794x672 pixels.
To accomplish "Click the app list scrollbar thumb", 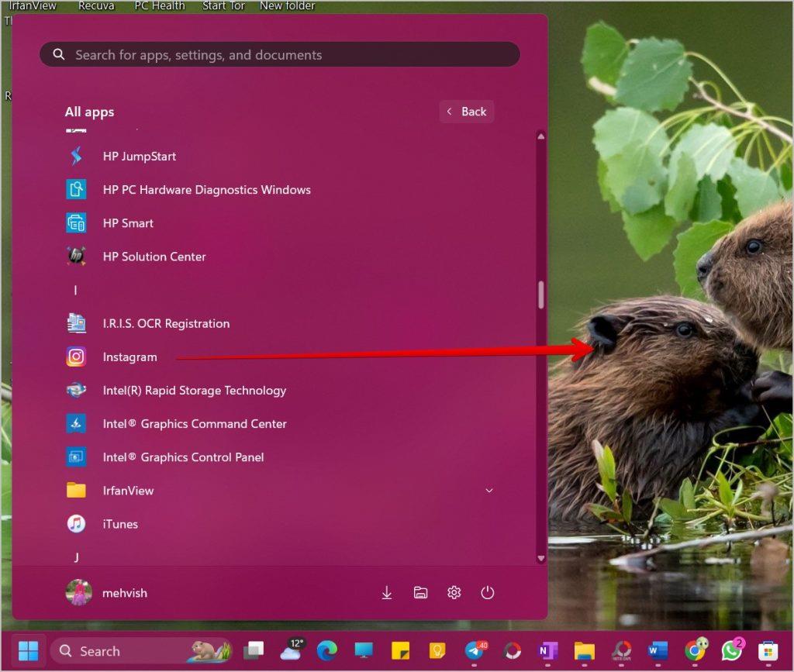I will click(x=541, y=295).
